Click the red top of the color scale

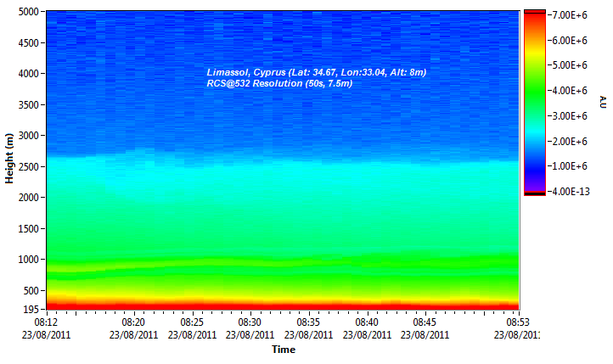point(535,15)
